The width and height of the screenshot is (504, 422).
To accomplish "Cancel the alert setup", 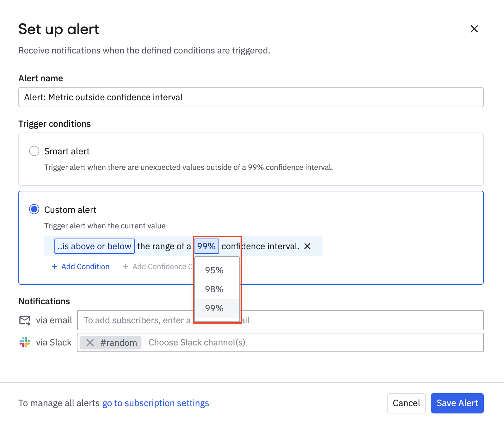I will pyautogui.click(x=406, y=403).
